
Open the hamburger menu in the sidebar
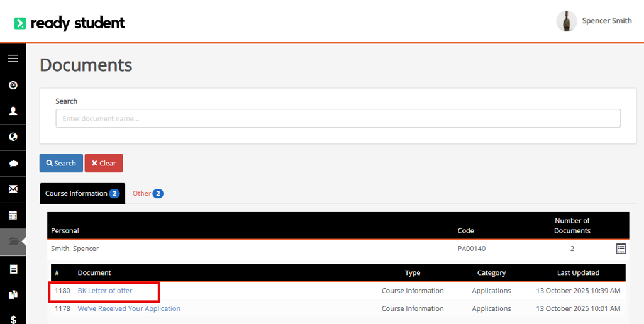click(13, 59)
